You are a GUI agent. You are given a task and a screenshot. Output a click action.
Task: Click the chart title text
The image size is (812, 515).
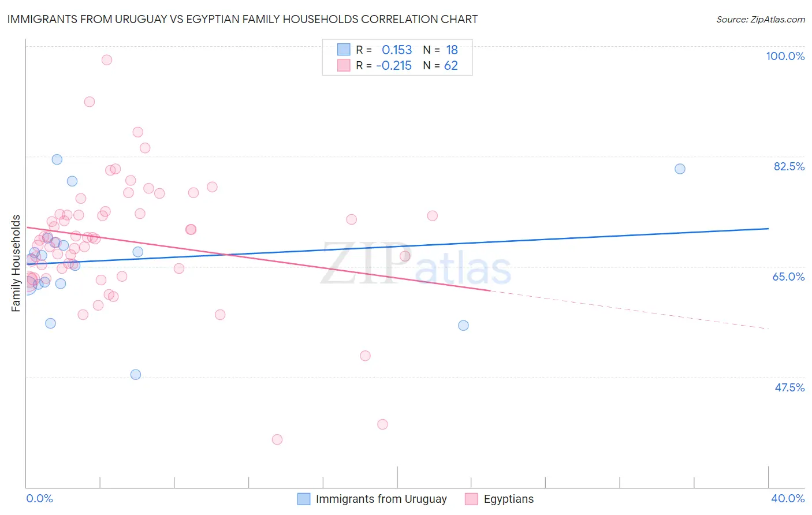coord(243,19)
